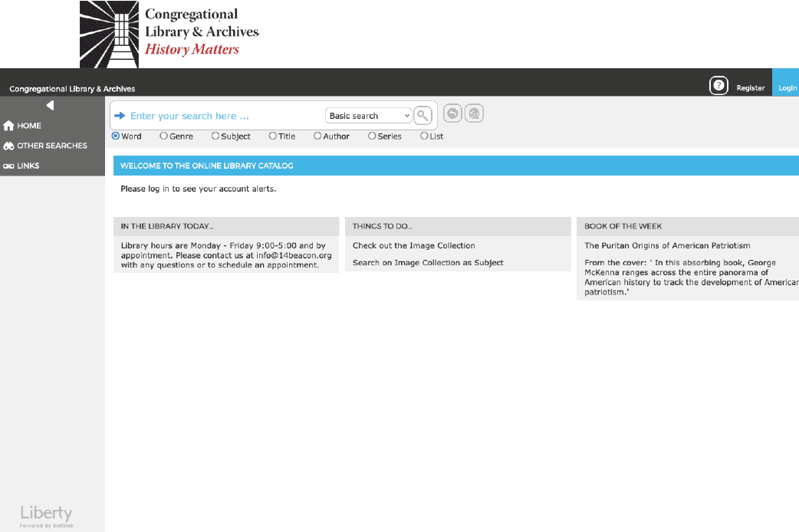Open the help question mark icon
This screenshot has width=799, height=532.
(718, 86)
